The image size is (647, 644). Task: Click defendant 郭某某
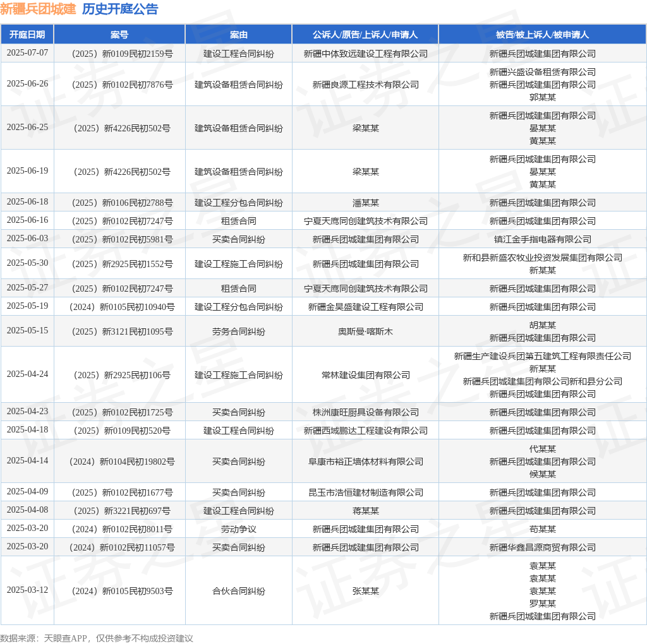point(542,97)
